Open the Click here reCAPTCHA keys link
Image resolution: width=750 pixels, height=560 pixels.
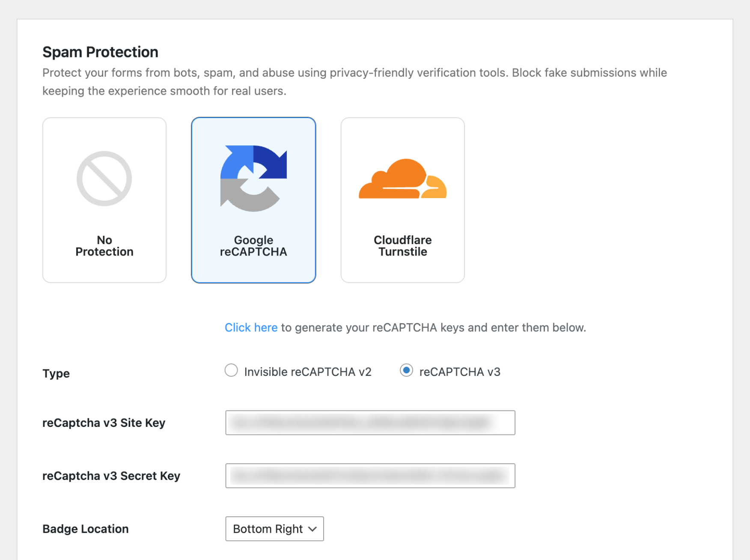tap(251, 328)
